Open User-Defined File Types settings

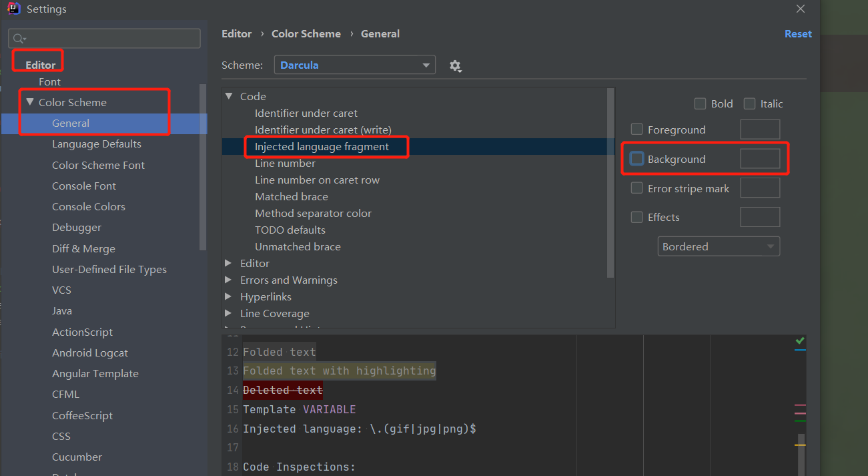(109, 269)
